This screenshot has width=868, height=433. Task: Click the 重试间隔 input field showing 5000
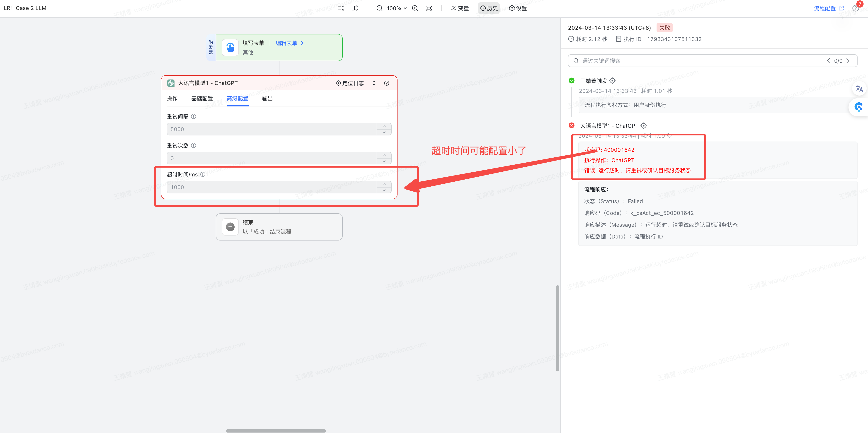tap(272, 129)
